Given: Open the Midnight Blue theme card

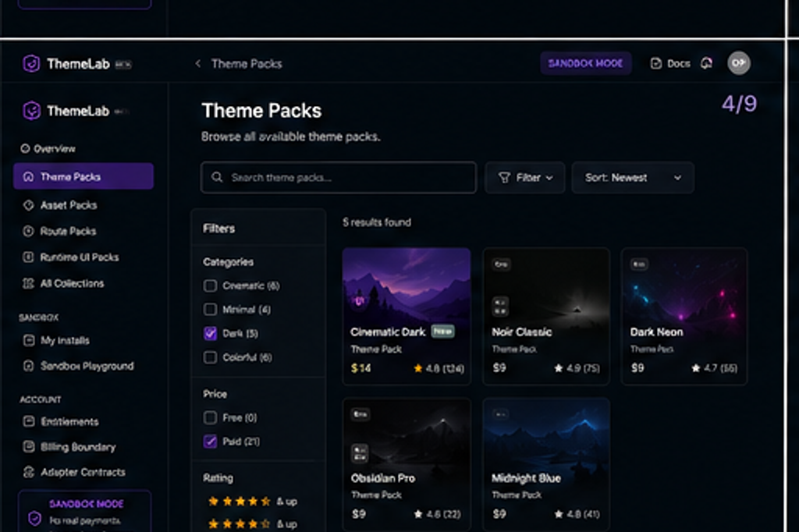Looking at the screenshot, I should click(x=546, y=463).
